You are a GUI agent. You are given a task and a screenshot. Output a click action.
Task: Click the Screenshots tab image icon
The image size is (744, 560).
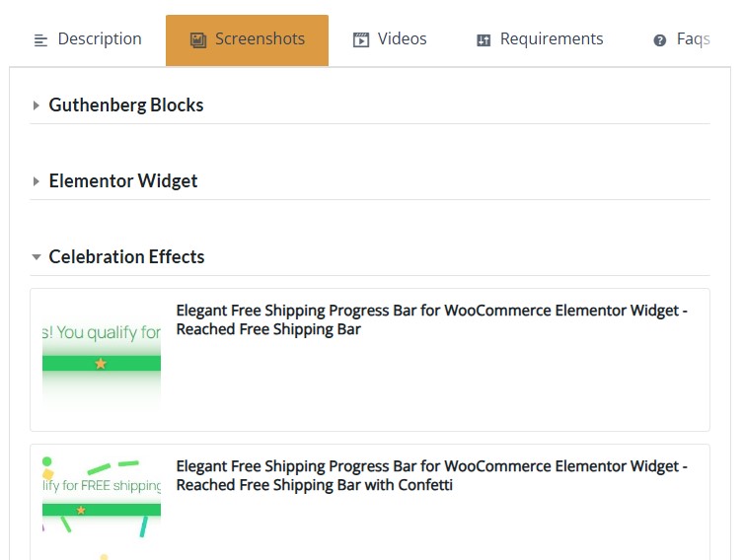pos(197,40)
